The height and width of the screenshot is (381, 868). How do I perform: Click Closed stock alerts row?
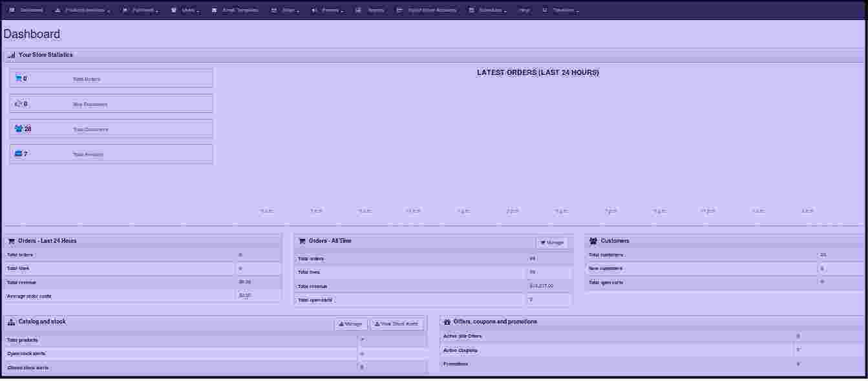point(215,367)
